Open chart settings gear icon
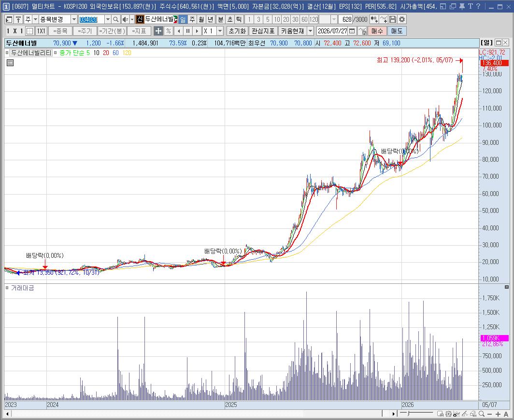 tap(402, 20)
